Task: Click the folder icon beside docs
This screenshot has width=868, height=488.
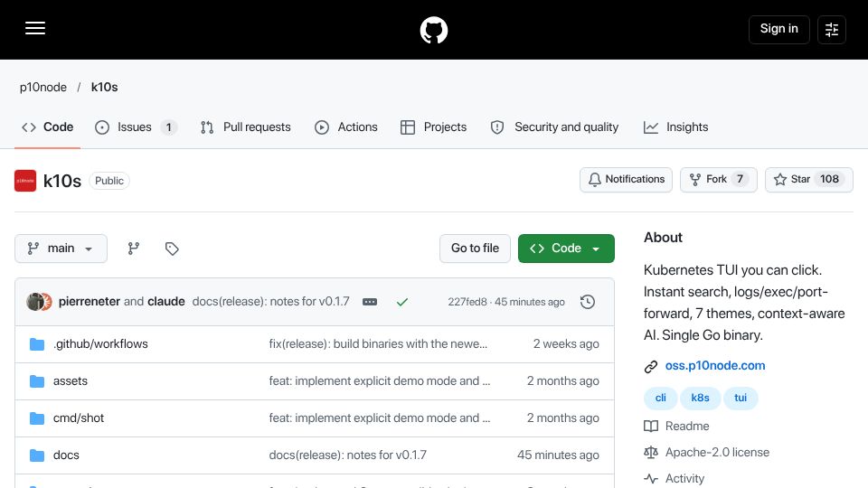Action: [37, 455]
